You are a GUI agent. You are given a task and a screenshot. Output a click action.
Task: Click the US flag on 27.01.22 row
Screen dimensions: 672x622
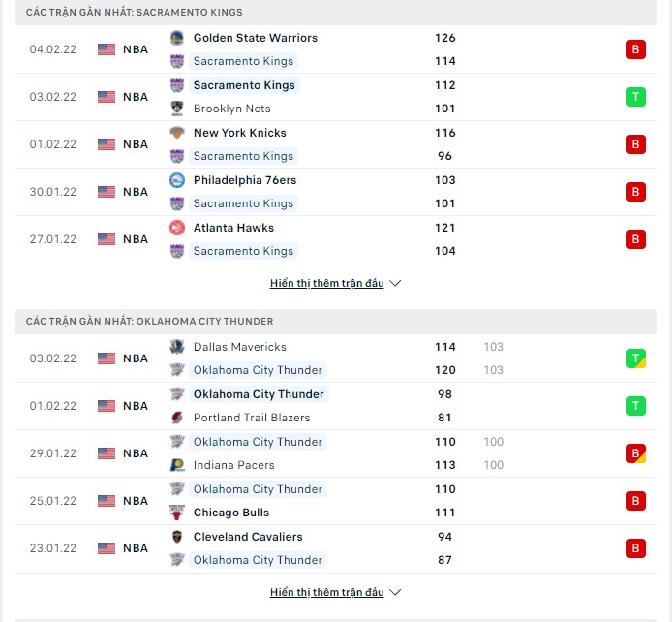[107, 239]
